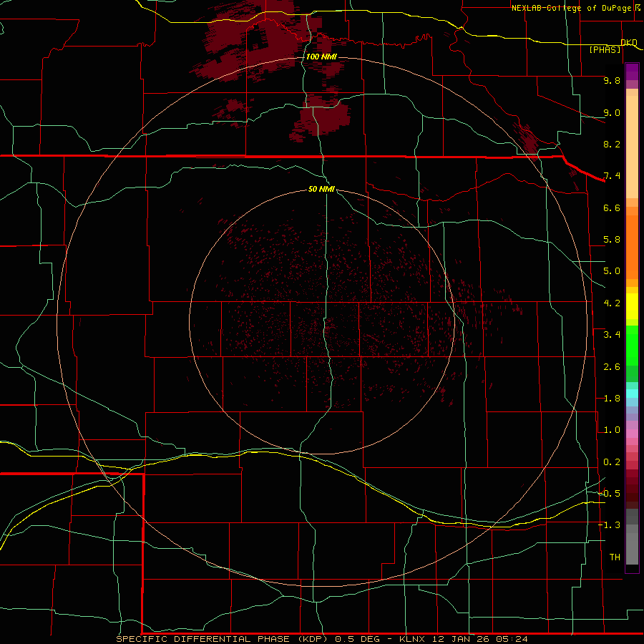The width and height of the screenshot is (644, 644).
Task: Click the 1.8 scale value
Action: click(x=612, y=399)
